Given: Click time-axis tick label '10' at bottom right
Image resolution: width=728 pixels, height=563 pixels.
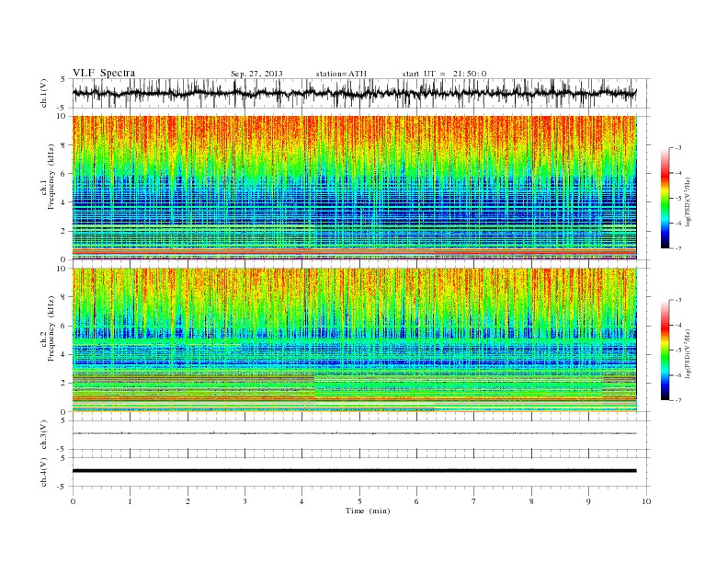Looking at the screenshot, I should 646,501.
